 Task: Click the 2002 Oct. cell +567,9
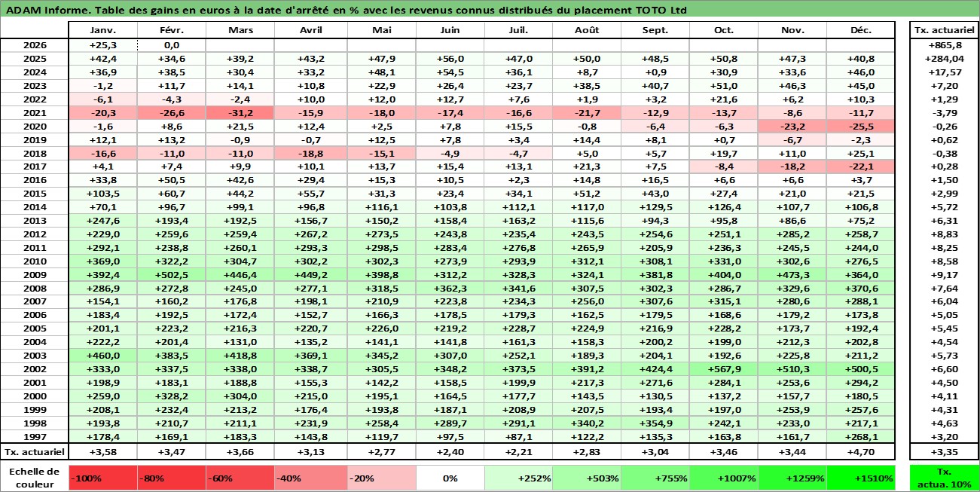tap(724, 369)
